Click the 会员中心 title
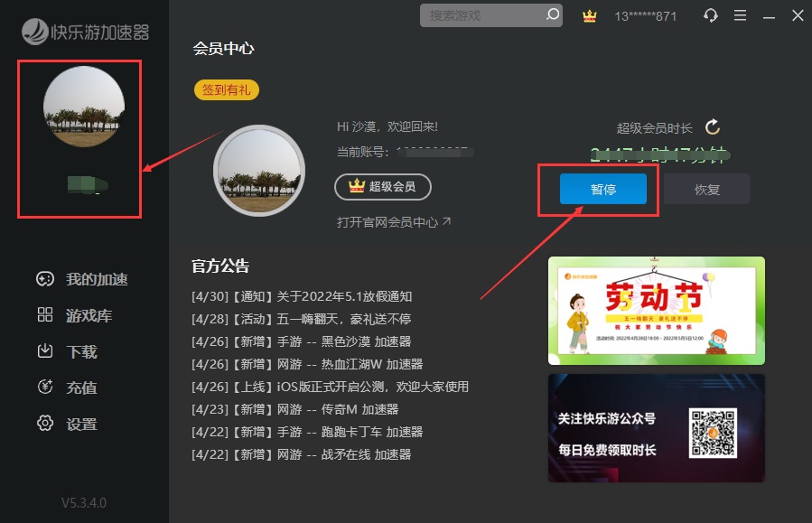This screenshot has width=812, height=523. point(223,49)
